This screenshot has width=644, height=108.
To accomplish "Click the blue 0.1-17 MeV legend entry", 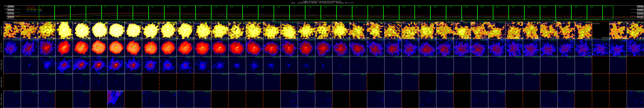I will click(35, 11).
